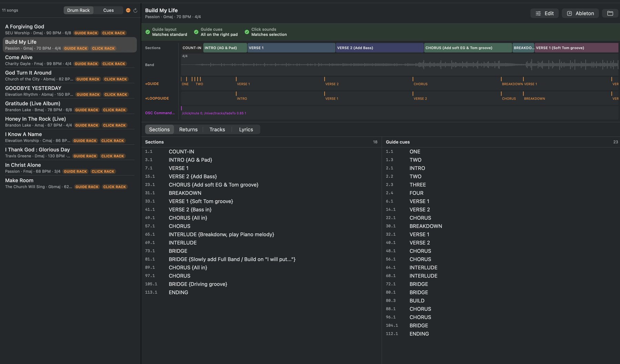620x364 pixels.
Task: Select song In Christ Alone
Action: (x=70, y=168)
